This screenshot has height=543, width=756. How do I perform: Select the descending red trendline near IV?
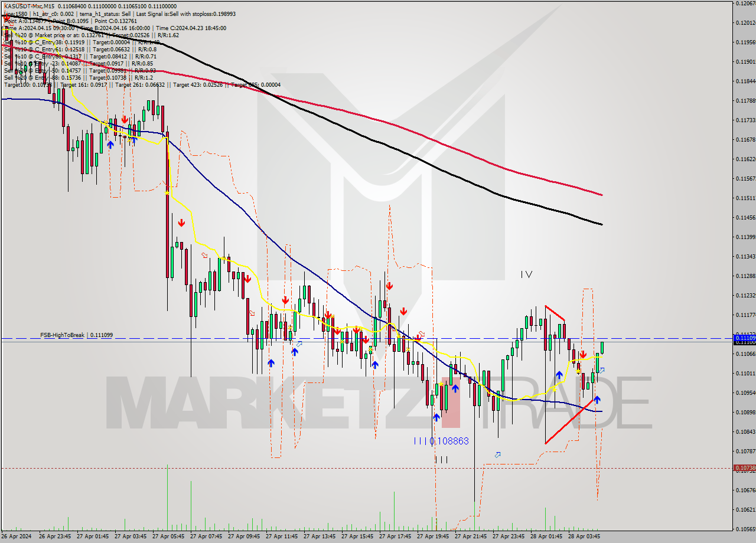(554, 313)
